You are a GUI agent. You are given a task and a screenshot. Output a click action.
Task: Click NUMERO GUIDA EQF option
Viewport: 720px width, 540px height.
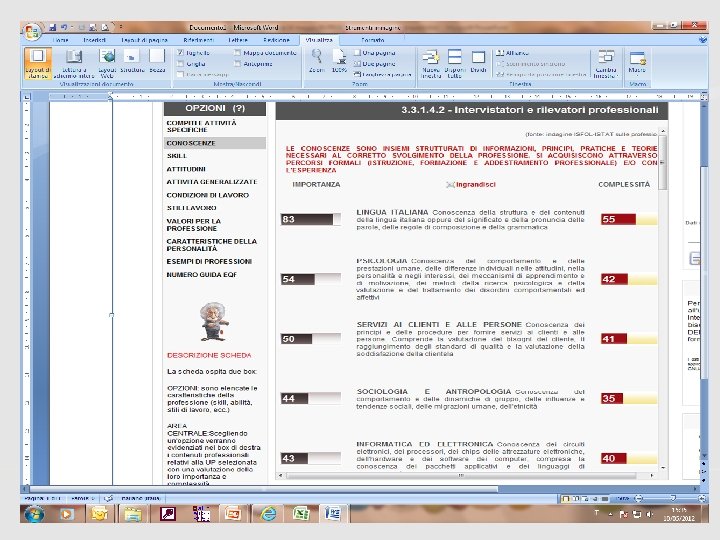click(202, 275)
